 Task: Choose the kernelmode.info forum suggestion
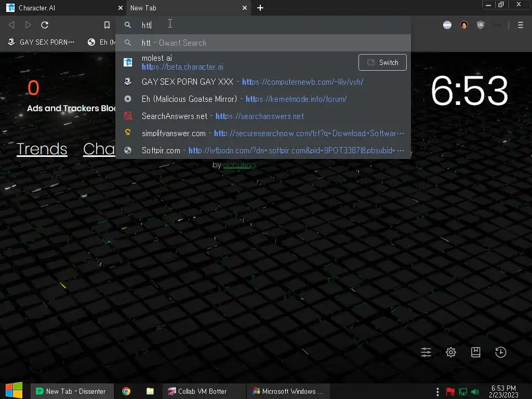pyautogui.click(x=263, y=99)
